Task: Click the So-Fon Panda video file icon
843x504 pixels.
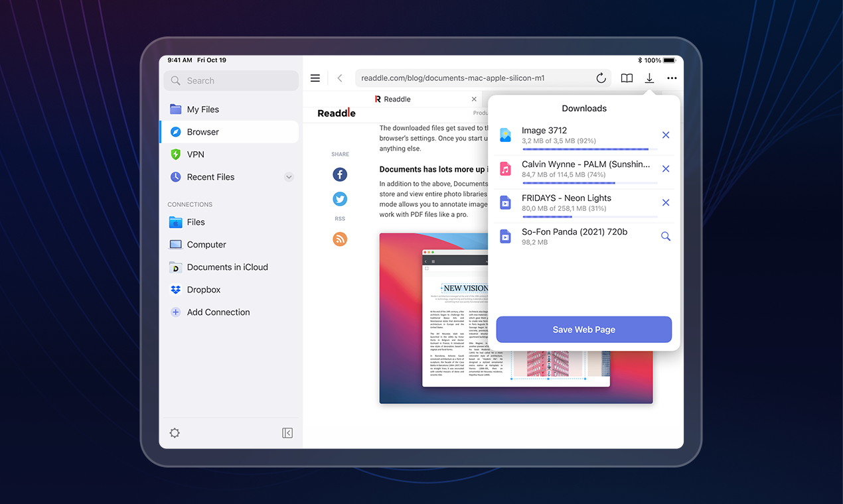Action: tap(505, 236)
